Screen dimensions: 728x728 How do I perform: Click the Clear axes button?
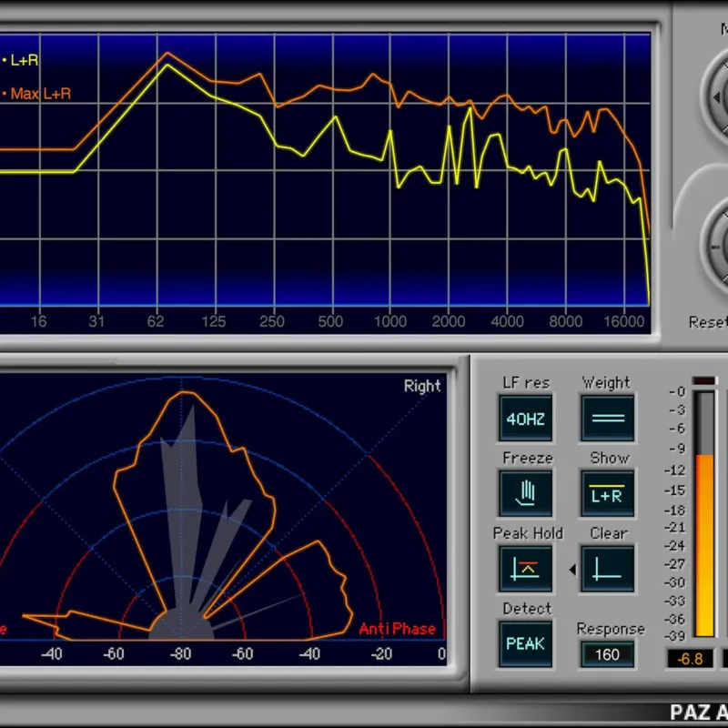tap(607, 569)
